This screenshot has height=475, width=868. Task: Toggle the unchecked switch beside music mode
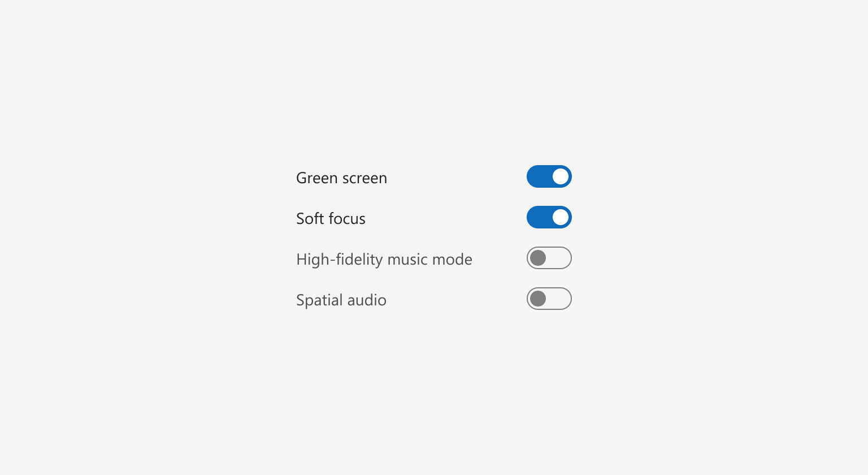click(549, 258)
